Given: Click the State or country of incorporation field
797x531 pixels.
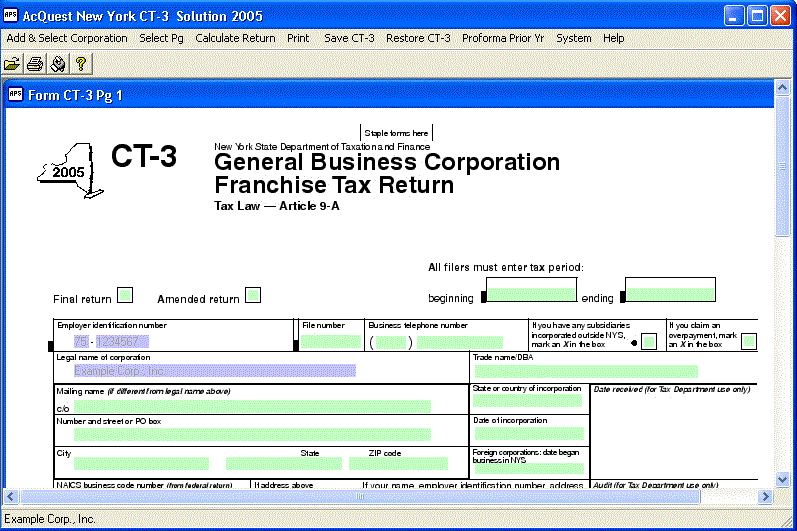Looking at the screenshot, I should click(528, 401).
